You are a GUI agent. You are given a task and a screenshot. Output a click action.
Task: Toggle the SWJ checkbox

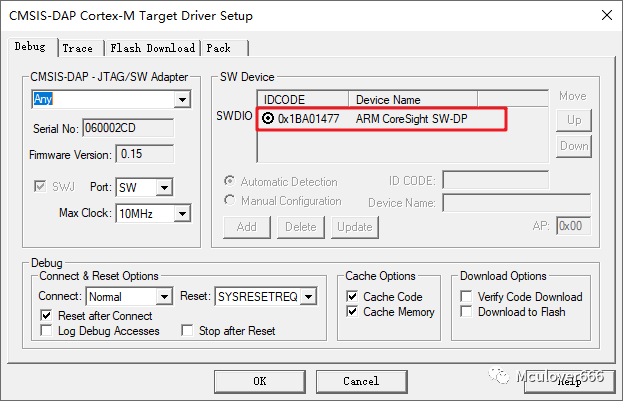click(x=40, y=186)
